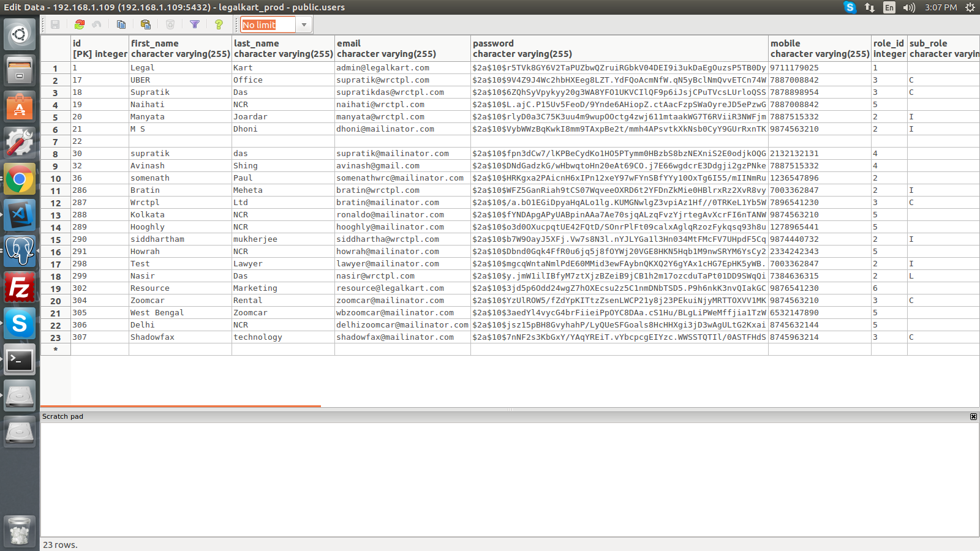Launch FileZilla from the dock
The width and height of the screenshot is (980, 551).
20,287
